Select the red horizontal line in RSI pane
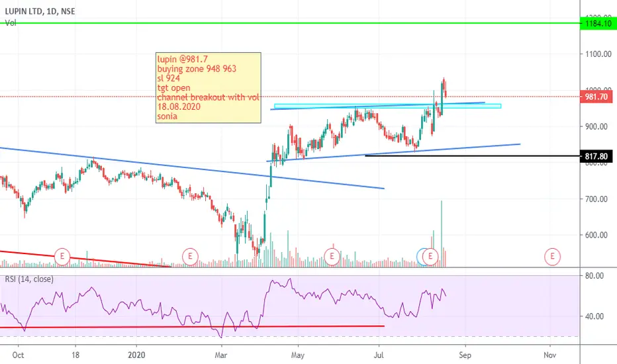This screenshot has height=364, width=617. pos(192,327)
